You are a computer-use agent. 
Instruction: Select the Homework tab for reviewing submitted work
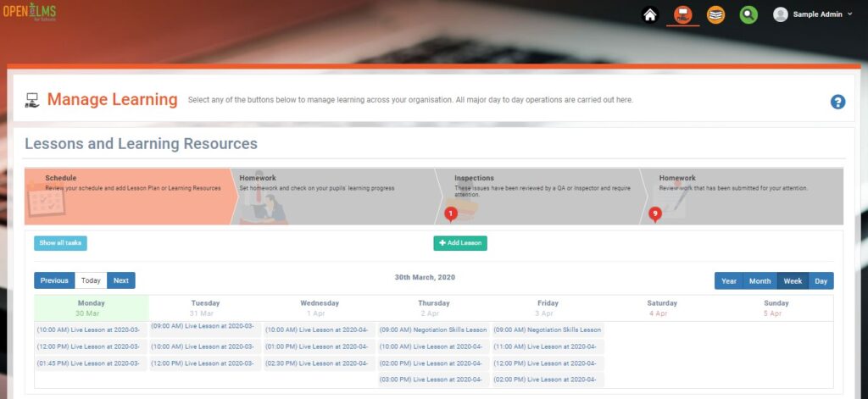coord(742,197)
